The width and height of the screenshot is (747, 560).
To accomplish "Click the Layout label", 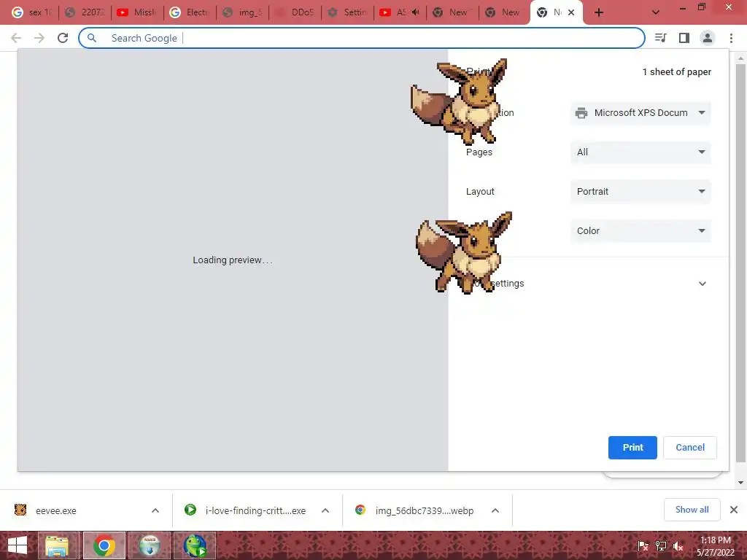I will click(480, 192).
